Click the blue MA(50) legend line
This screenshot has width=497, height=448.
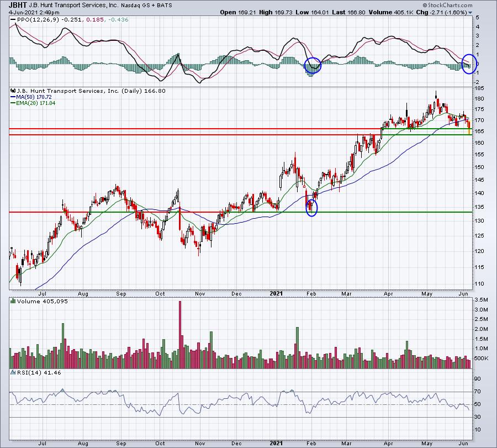click(x=13, y=97)
